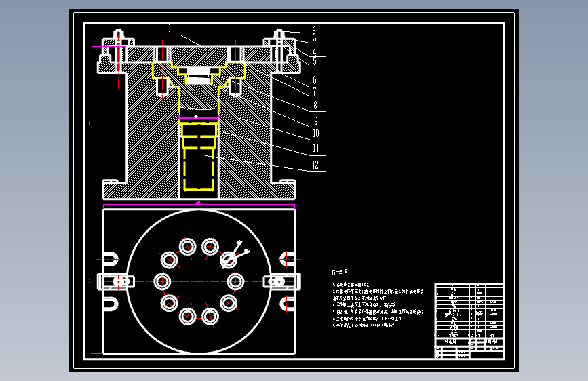Select the parts list table in title block
The image size is (588, 381).
pos(469,310)
